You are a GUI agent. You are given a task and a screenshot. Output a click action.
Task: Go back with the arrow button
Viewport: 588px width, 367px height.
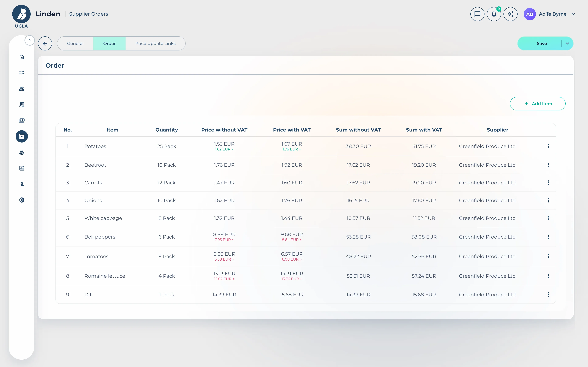coord(45,43)
